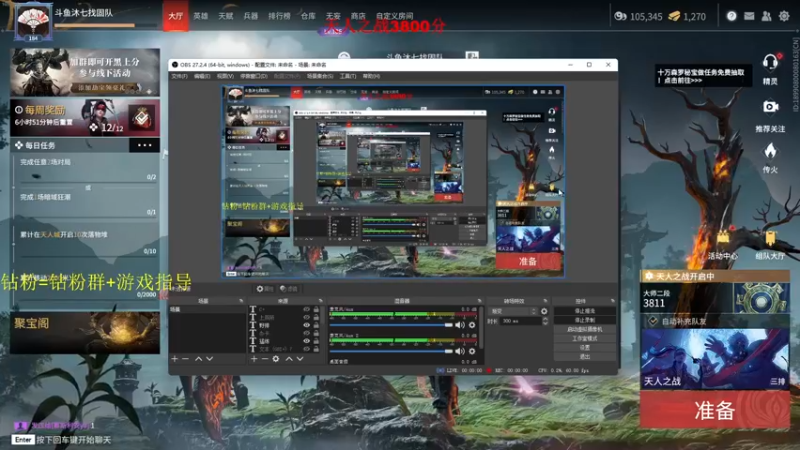Mute first mixer audio channel speaker
Screen dimensions: 800x450
pyautogui.click(x=460, y=325)
